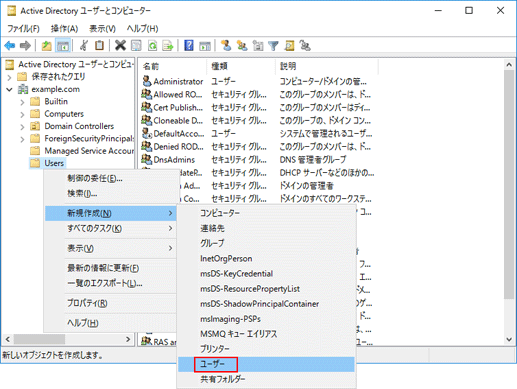
Task: Select ヘルプ(H) in the context menu
Action: coord(110,323)
